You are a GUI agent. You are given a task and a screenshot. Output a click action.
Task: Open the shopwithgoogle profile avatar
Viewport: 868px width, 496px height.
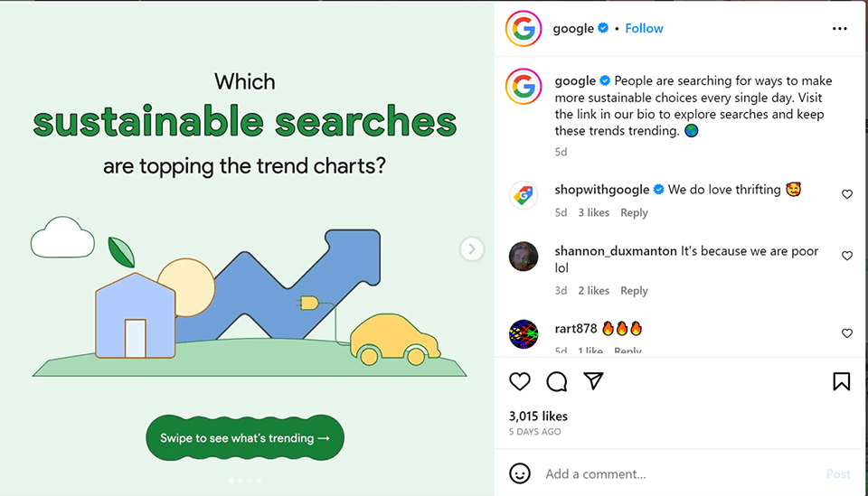[x=524, y=194]
